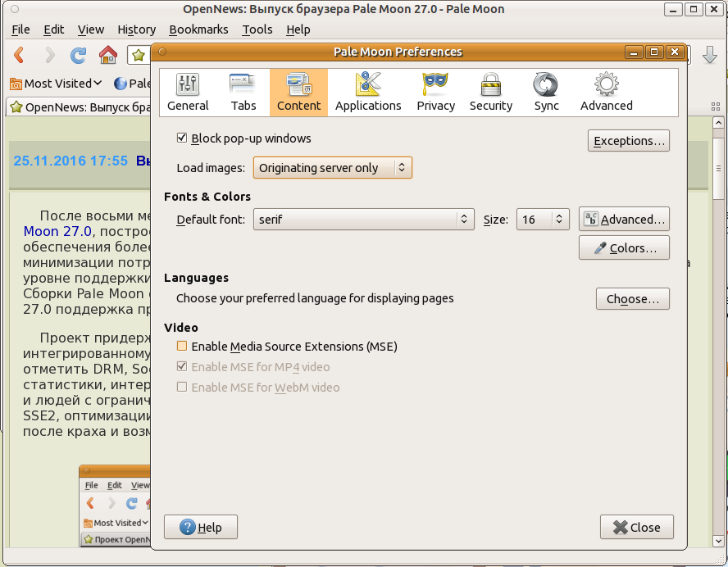Enable Media Source Extensions (MSE) checkbox
The image size is (728, 567).
tap(183, 347)
